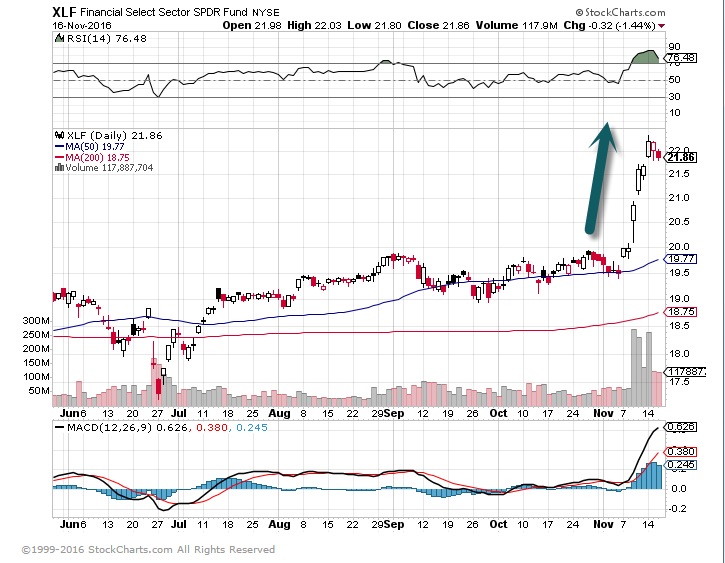725x563 pixels.
Task: Click the Low 21.80 value
Action: [375, 25]
